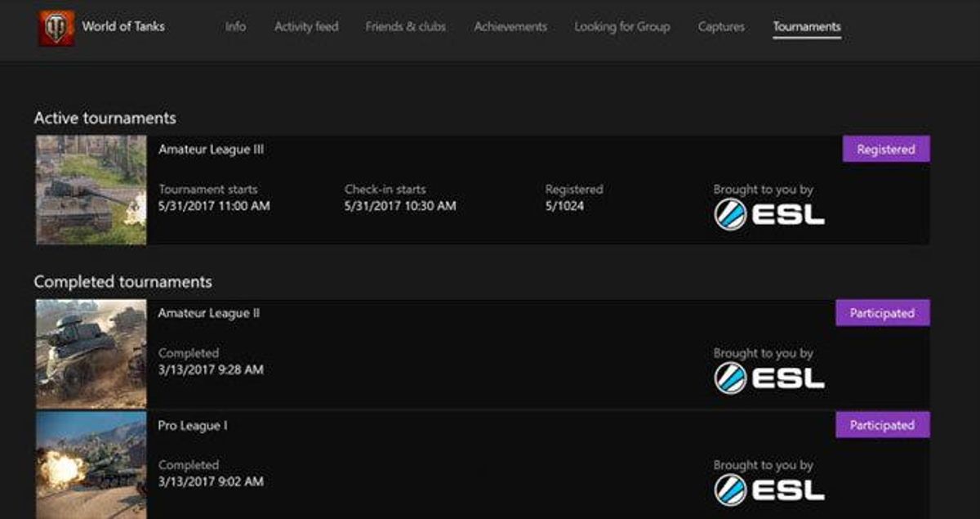The width and height of the screenshot is (980, 519).
Task: Open the Friends & clubs tab
Action: [x=406, y=26]
